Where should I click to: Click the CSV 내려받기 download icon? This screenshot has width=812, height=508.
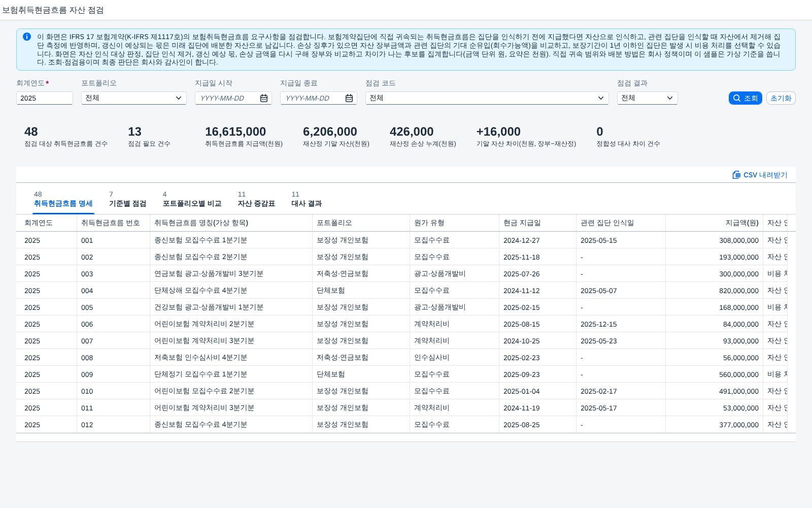[736, 175]
